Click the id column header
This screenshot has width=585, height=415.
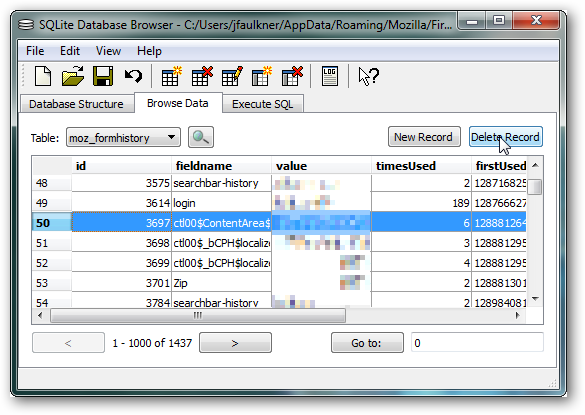click(x=121, y=165)
